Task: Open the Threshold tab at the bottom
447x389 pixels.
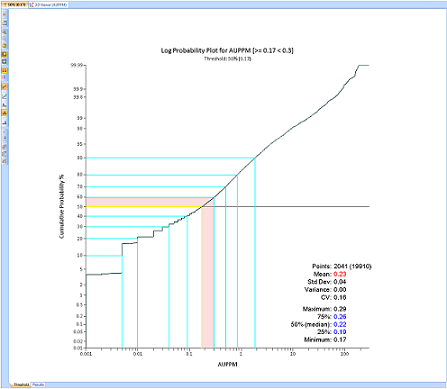Action: tap(21, 385)
